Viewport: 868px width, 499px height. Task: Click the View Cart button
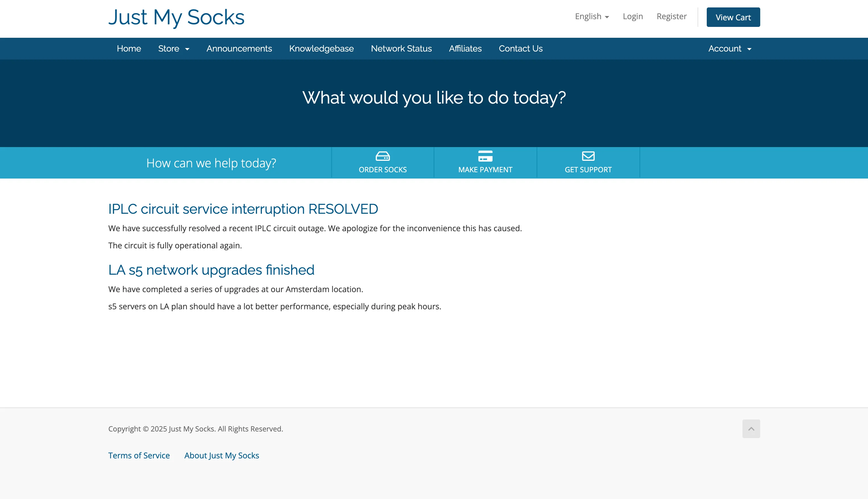point(733,17)
